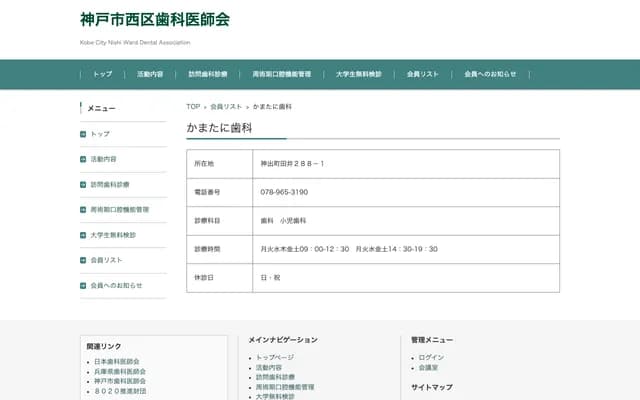Click the TOP breadcrumb link

pos(193,106)
